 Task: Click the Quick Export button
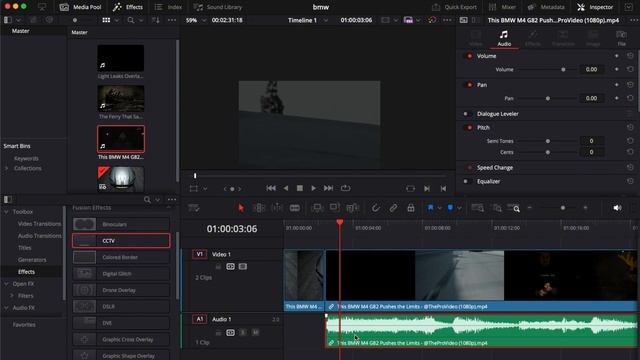pos(454,7)
